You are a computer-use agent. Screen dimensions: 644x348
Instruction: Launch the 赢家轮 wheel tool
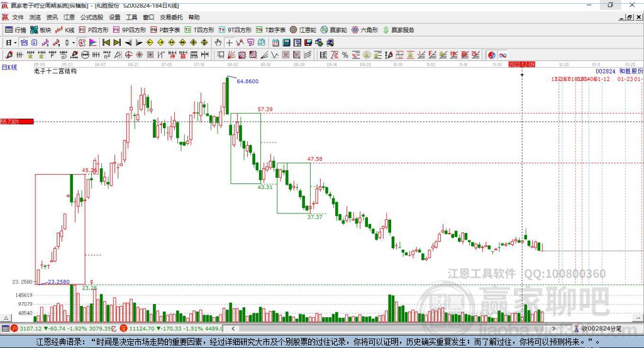pyautogui.click(x=334, y=30)
